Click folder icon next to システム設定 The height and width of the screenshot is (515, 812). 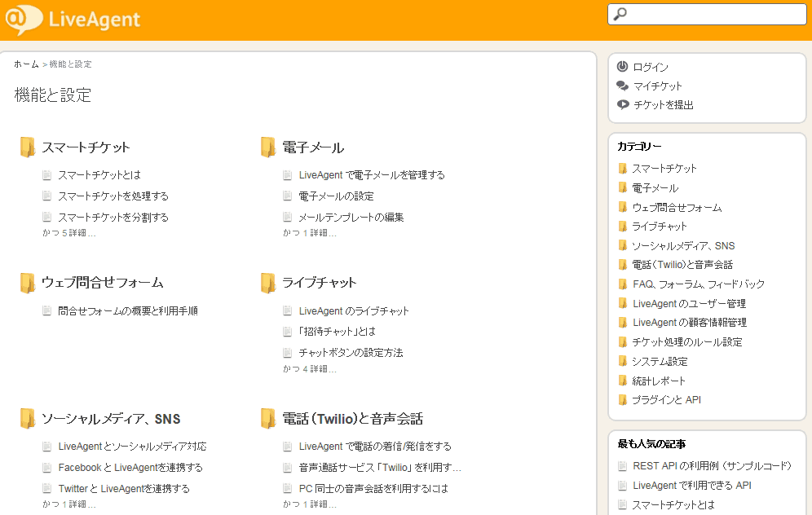tap(623, 361)
